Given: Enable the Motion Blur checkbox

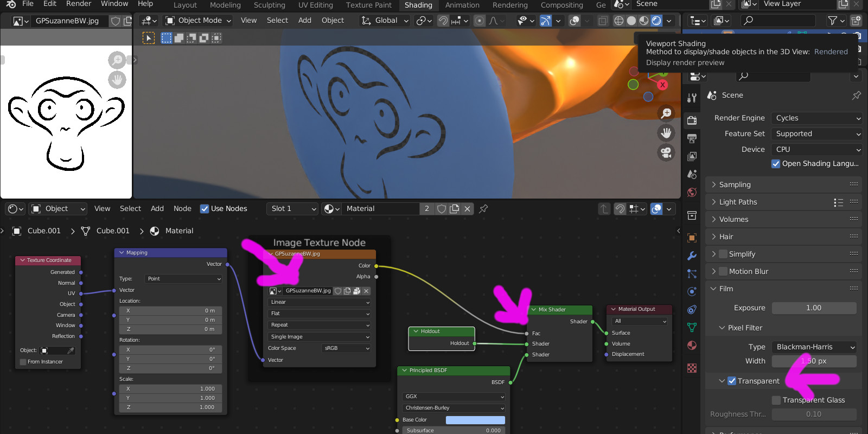Looking at the screenshot, I should point(723,271).
